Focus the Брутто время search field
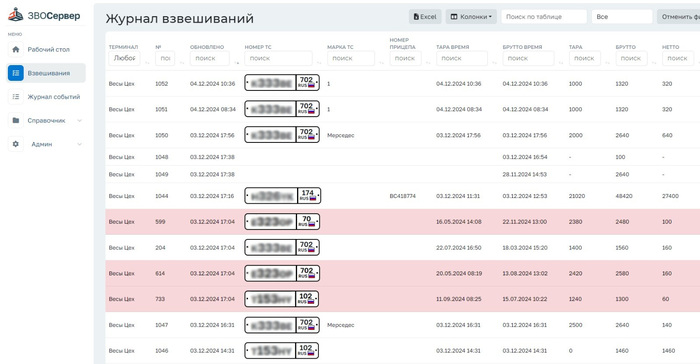700x364 pixels. tap(528, 58)
